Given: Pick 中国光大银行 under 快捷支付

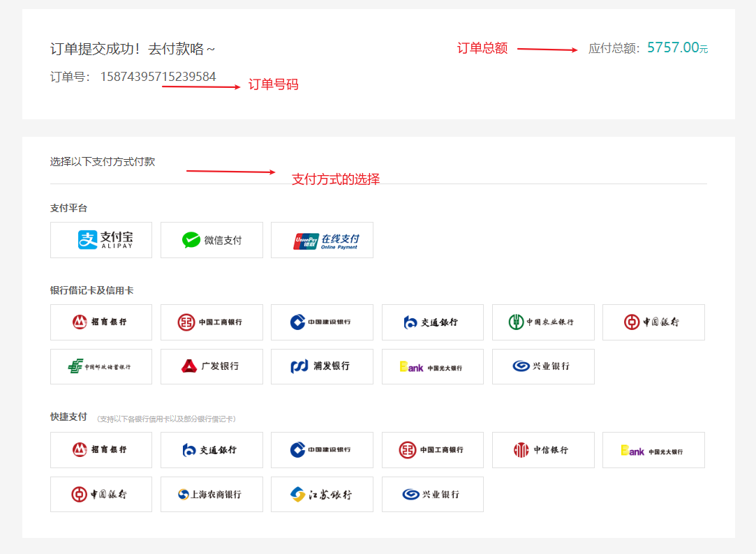Looking at the screenshot, I should pyautogui.click(x=654, y=450).
